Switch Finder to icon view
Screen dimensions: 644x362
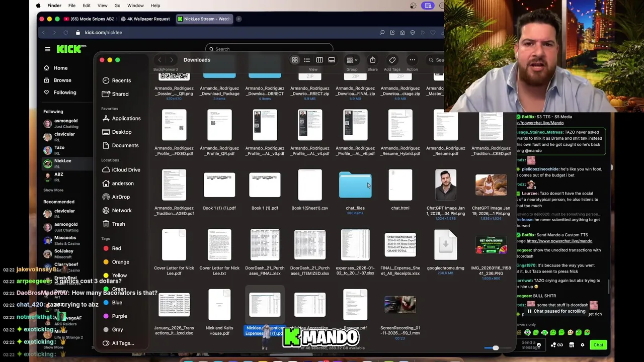point(295,60)
